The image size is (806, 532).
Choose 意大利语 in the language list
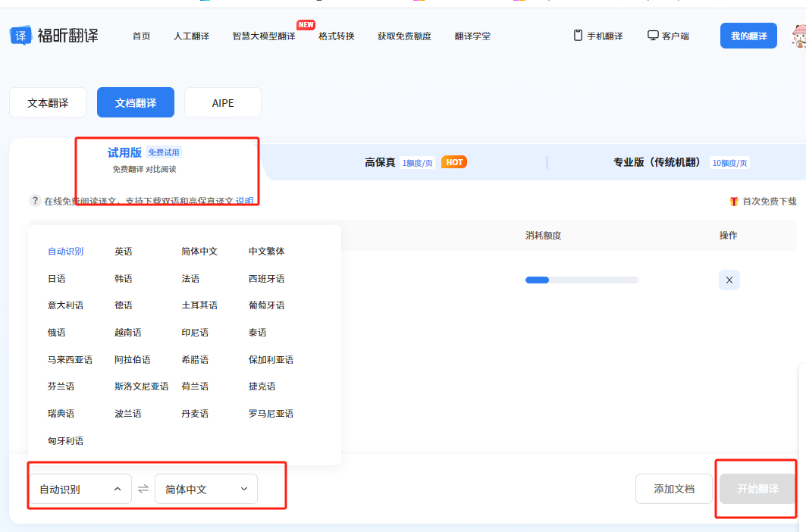65,305
